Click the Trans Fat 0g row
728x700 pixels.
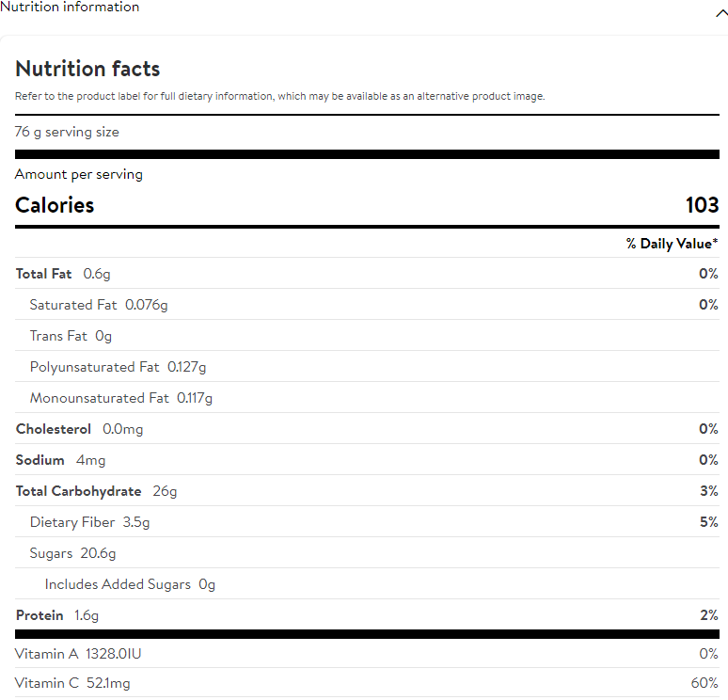71,336
